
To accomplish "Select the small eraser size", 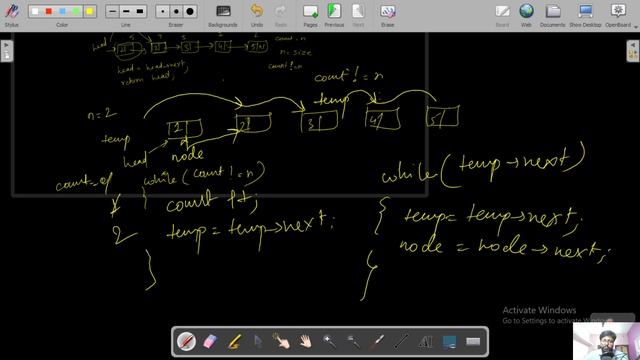I will [x=162, y=11].
